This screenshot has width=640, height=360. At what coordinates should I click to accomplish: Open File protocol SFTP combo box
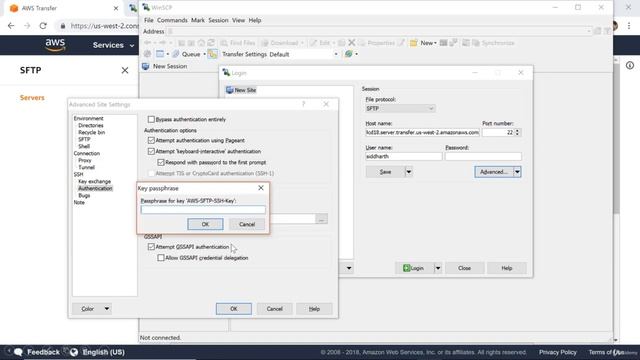[x=400, y=108]
